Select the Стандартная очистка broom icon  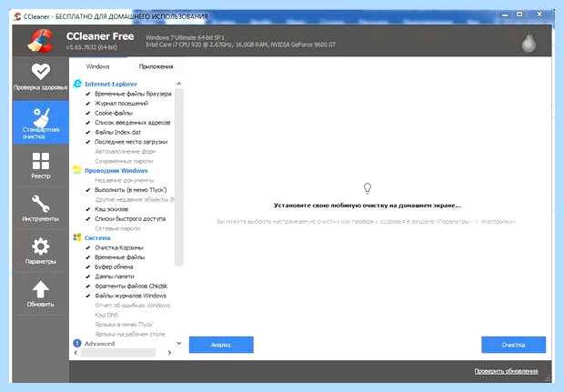click(41, 117)
